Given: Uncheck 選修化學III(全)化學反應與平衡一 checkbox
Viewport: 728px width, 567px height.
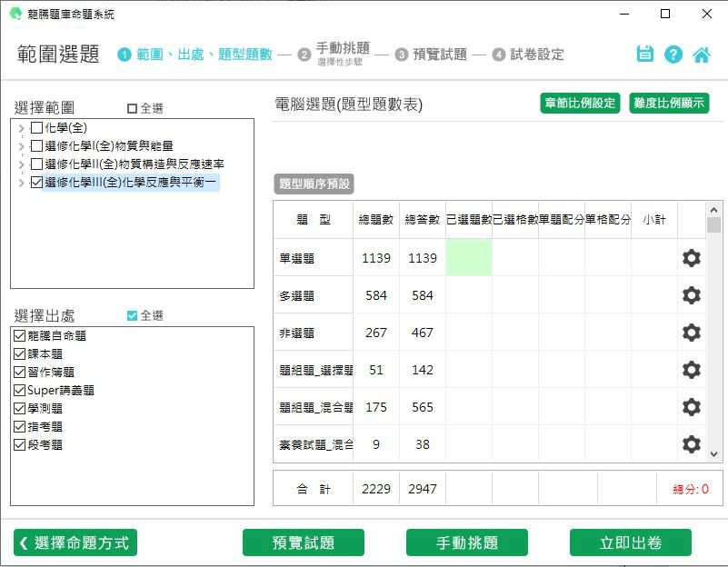Looking at the screenshot, I should pos(36,182).
